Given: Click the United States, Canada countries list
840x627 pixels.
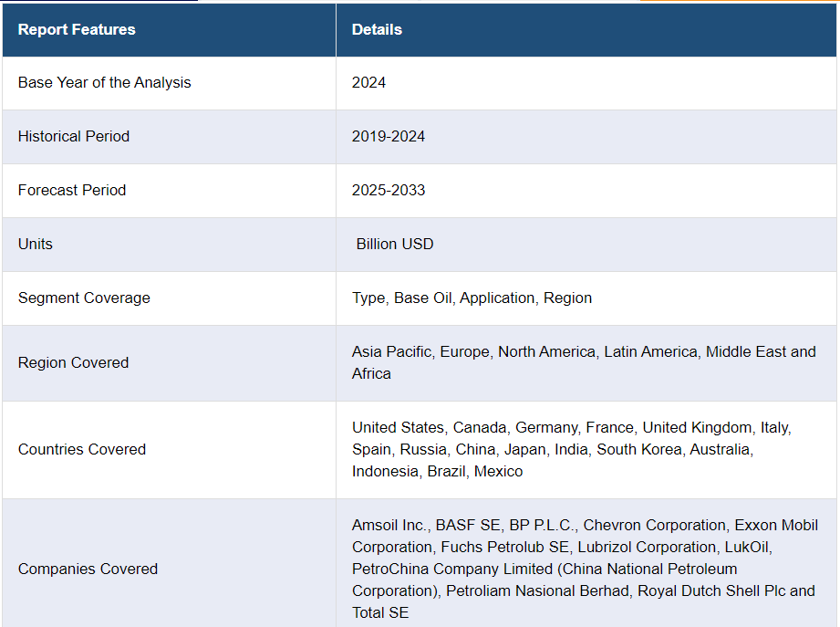Looking at the screenshot, I should pyautogui.click(x=572, y=449).
